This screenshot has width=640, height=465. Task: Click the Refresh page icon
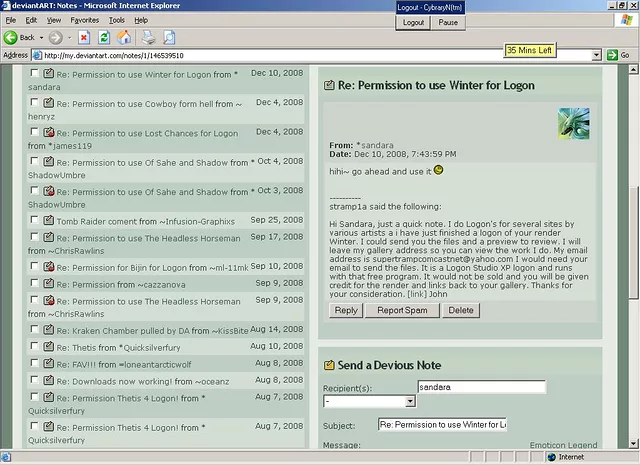pos(105,38)
